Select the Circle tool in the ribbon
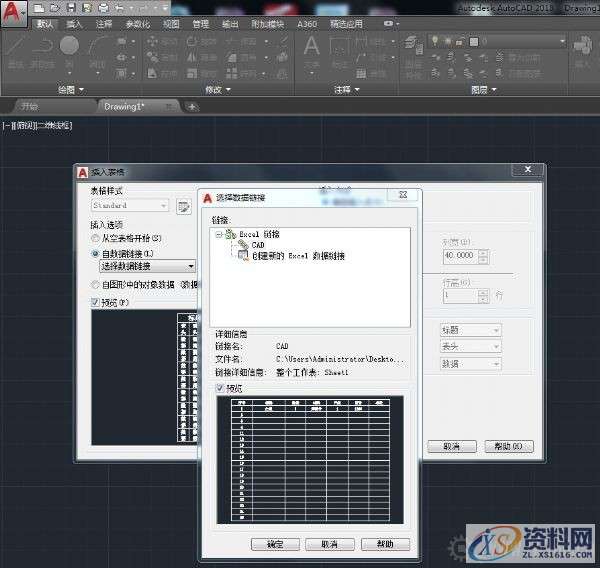600x568 pixels. (x=69, y=45)
